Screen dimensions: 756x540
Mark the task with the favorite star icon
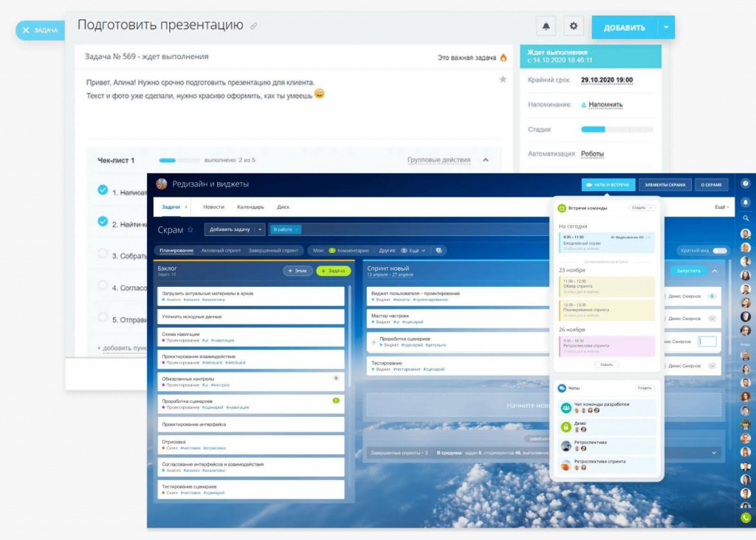[503, 80]
